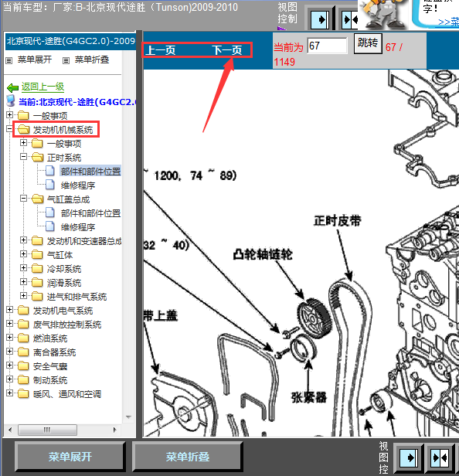Screen dimensions: 459x476
Task: Click the 燃油系统 folder icon
Action: click(x=23, y=338)
